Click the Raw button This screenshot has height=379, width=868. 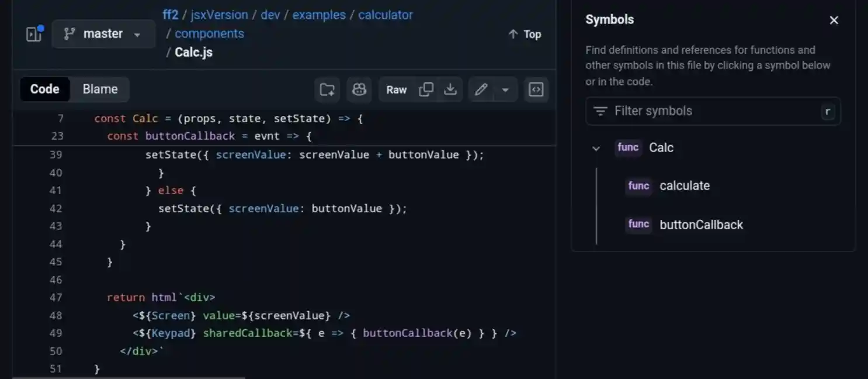pos(396,89)
